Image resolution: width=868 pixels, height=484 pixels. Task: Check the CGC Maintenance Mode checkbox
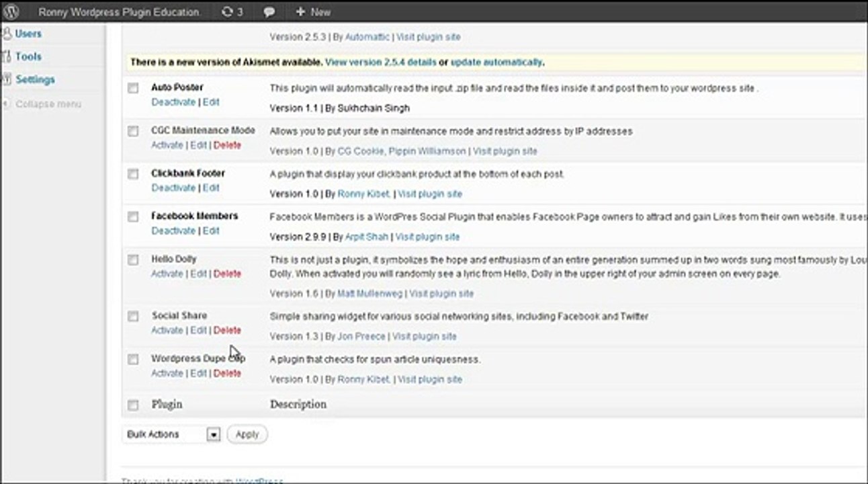[x=133, y=131]
